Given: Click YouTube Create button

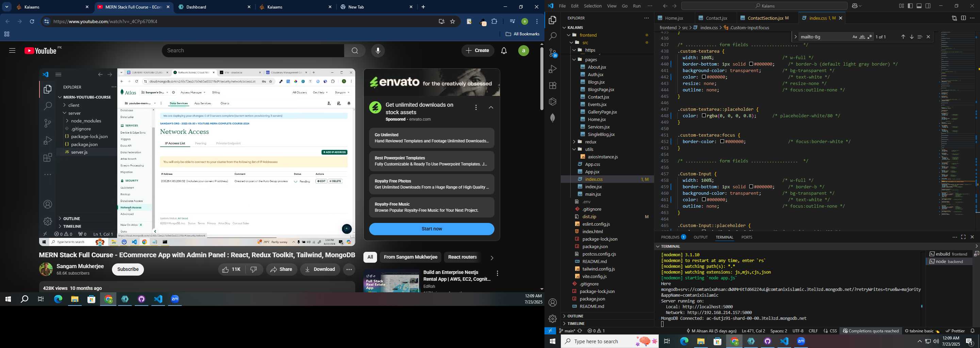Looking at the screenshot, I should pyautogui.click(x=478, y=51).
